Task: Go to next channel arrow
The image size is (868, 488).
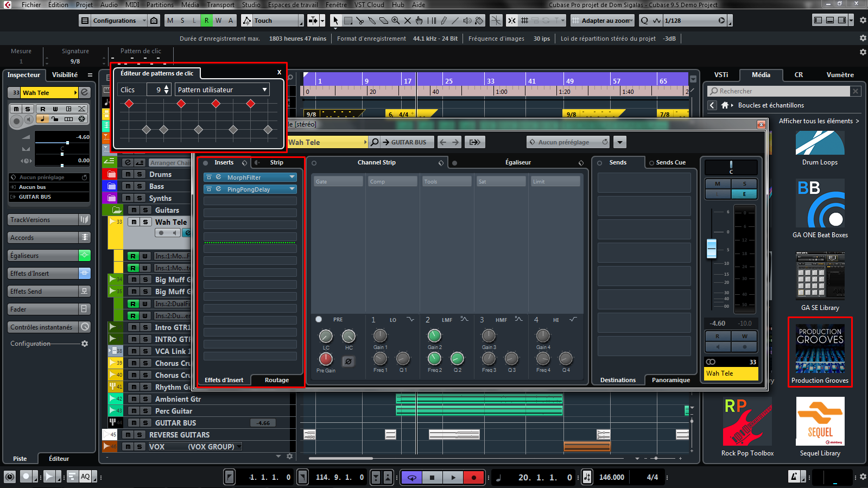Action: 455,142
